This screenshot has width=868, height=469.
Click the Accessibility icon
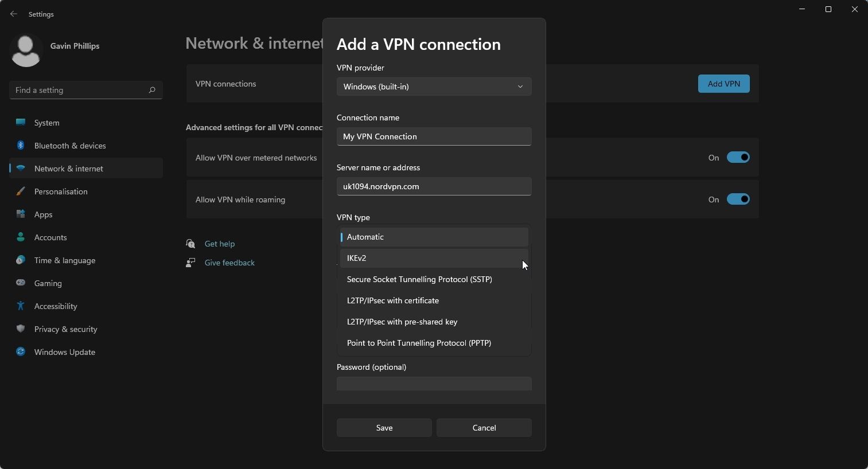click(x=20, y=306)
